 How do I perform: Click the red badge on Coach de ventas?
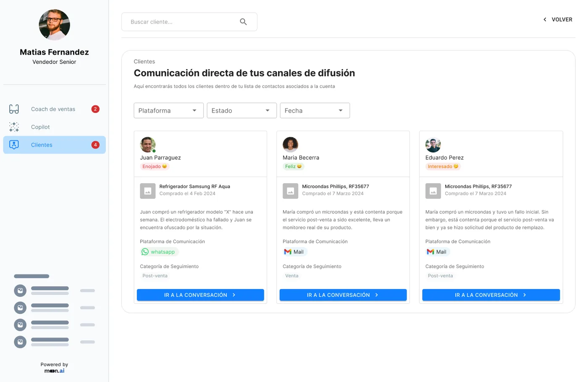click(95, 109)
